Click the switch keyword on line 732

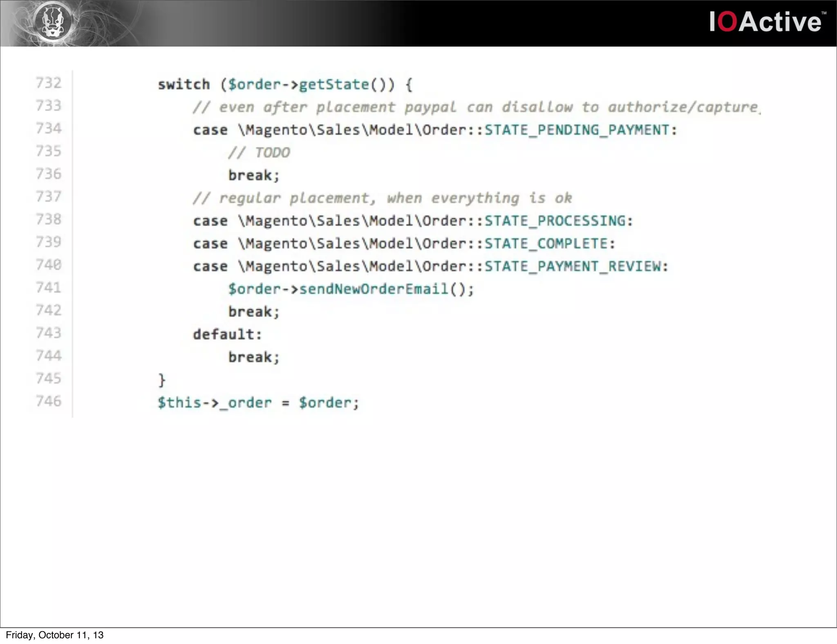pos(184,85)
